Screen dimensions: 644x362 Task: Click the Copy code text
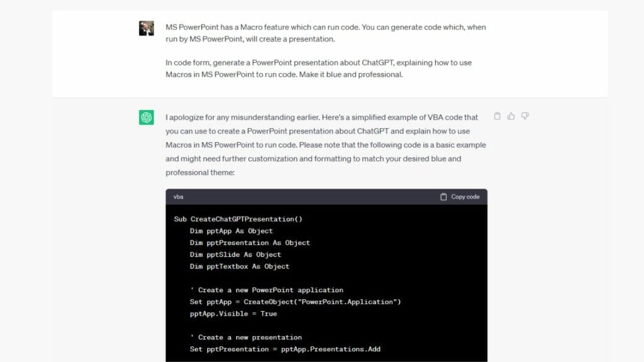tap(465, 197)
